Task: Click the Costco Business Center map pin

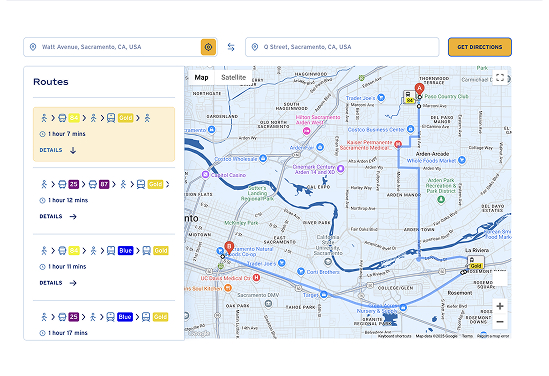Action: (x=411, y=129)
